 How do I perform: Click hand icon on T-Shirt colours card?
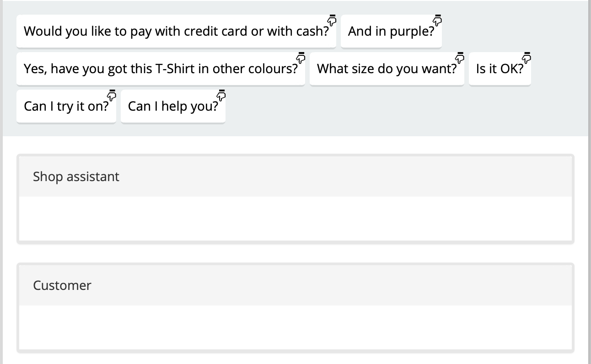coord(301,58)
